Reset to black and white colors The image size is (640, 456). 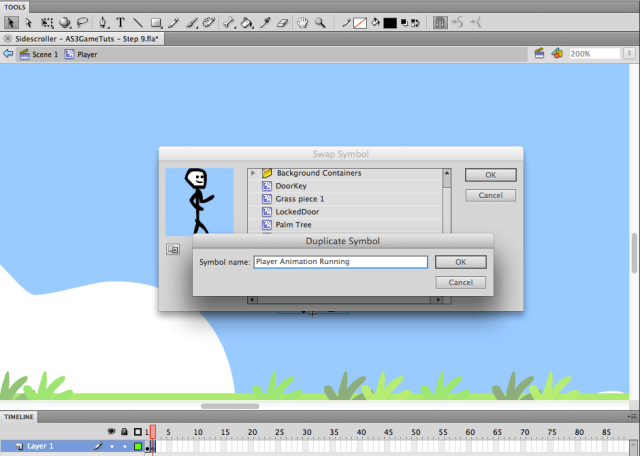(x=404, y=23)
